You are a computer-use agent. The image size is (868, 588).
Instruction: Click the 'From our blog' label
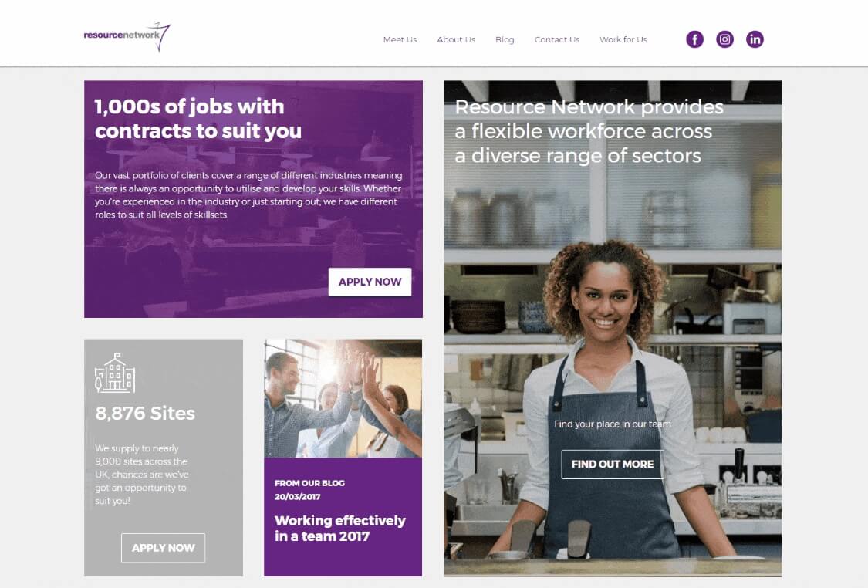(309, 483)
